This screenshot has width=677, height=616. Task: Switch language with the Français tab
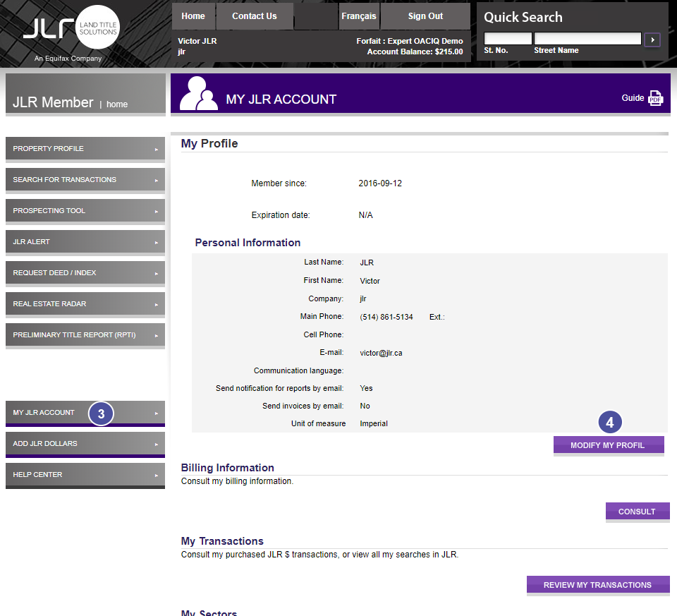(359, 16)
